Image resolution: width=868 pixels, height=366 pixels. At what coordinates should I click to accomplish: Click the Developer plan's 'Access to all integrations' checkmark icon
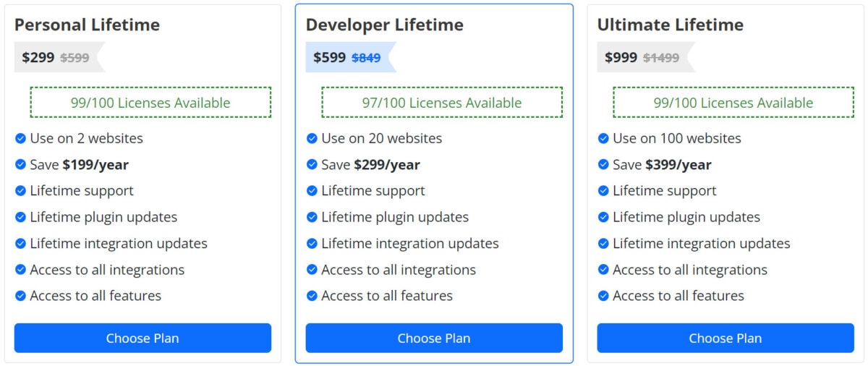312,270
